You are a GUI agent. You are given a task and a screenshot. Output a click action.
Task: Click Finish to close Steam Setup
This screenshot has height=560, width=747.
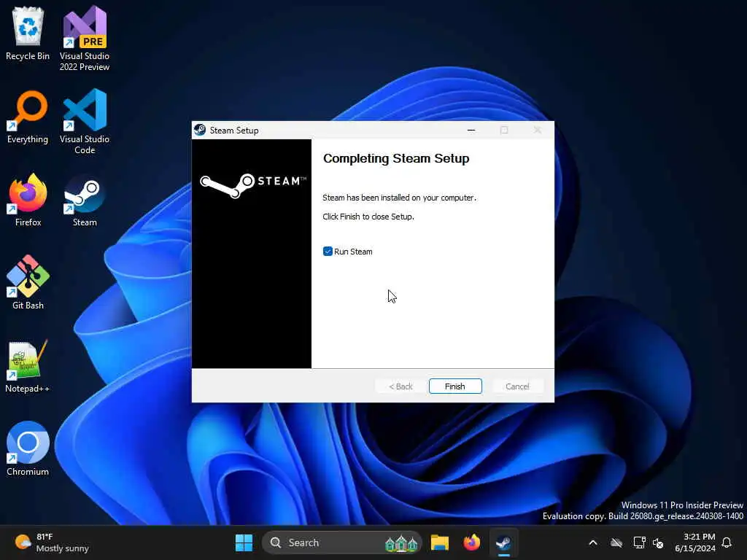(455, 386)
